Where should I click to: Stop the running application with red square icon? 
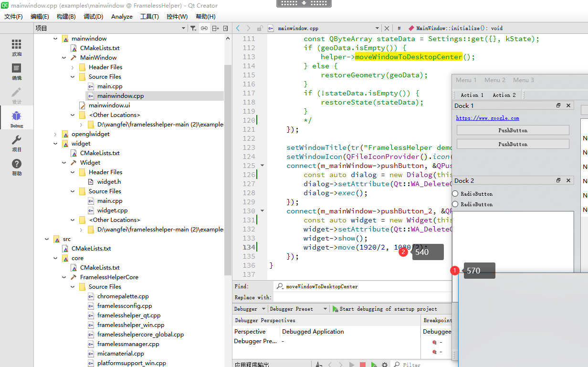point(363,364)
